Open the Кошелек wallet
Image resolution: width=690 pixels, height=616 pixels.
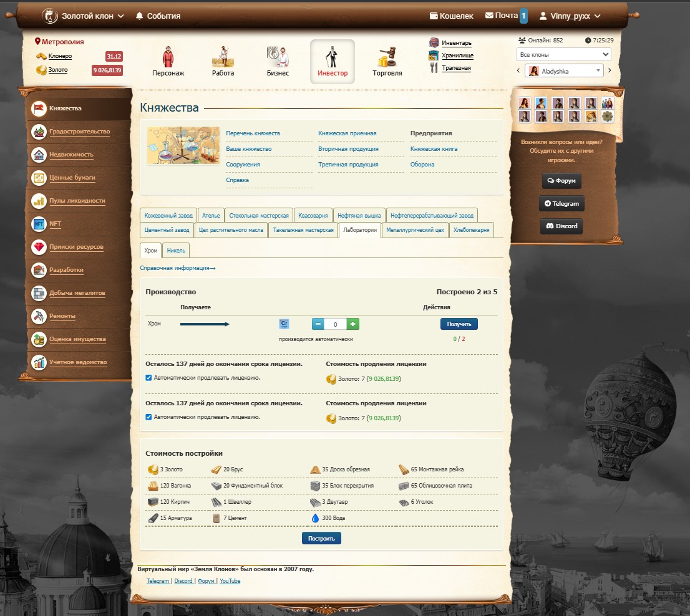click(x=452, y=16)
